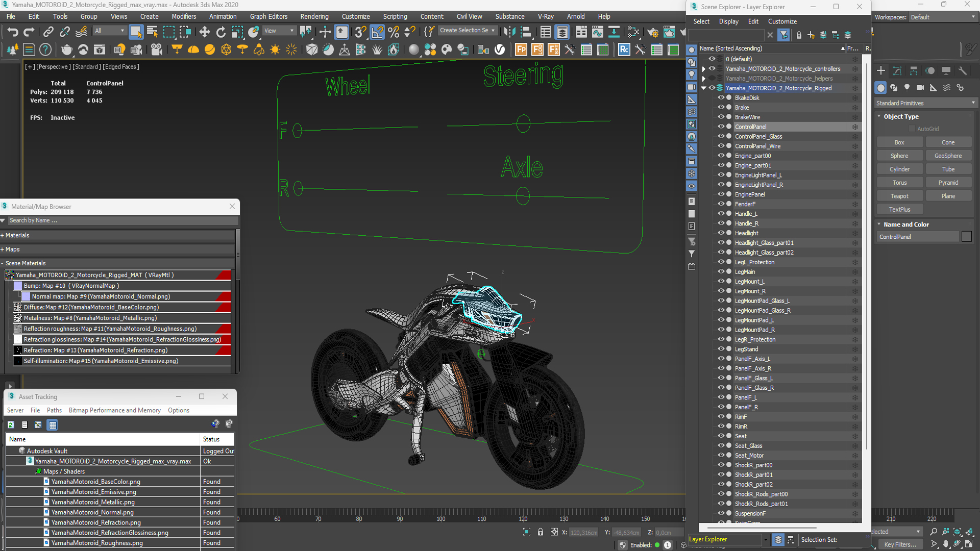Viewport: 980px width, 551px height.
Task: Activate the Select Object tool
Action: 136,32
